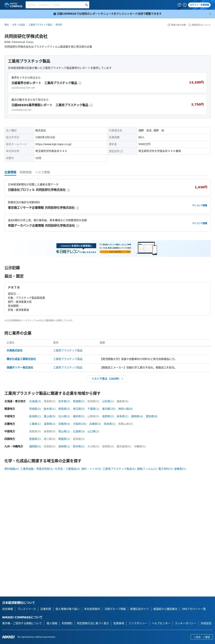215x644 pixels.
Task: Expand the リストで見る（142件） list
Action: [107, 379]
